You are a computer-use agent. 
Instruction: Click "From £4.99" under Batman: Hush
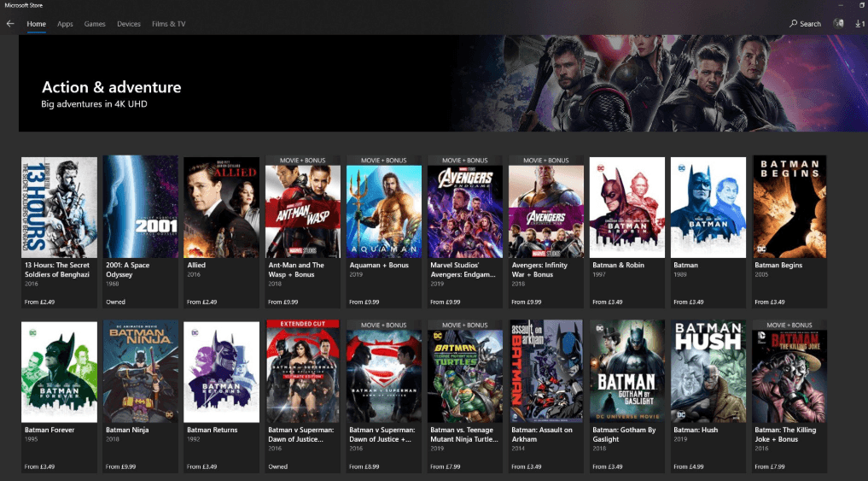point(689,466)
